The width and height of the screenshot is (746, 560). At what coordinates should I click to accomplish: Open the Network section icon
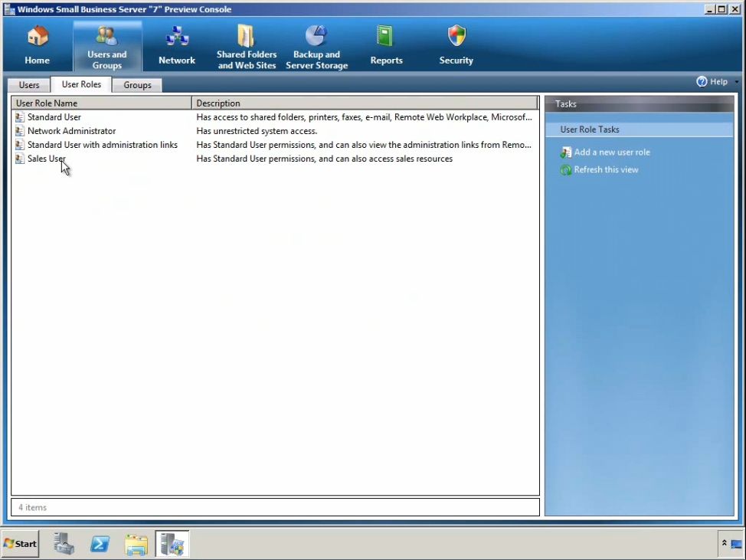177,37
